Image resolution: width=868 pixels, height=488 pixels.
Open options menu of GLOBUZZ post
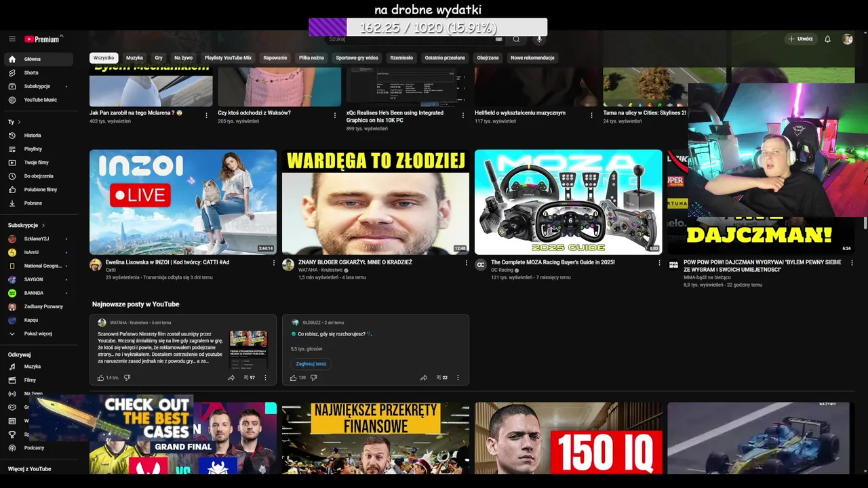click(458, 378)
